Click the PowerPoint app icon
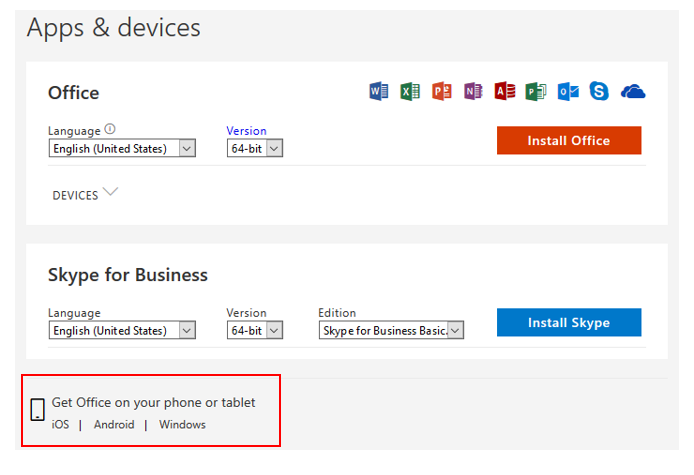 click(442, 91)
